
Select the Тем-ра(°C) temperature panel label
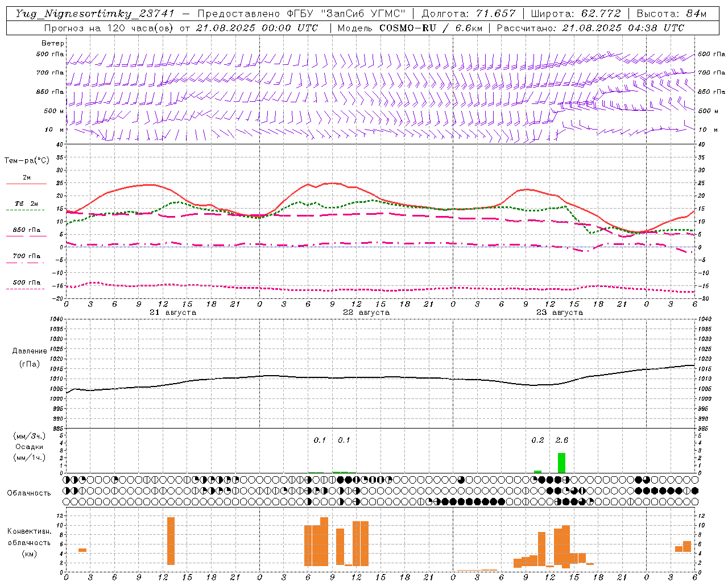pos(27,160)
